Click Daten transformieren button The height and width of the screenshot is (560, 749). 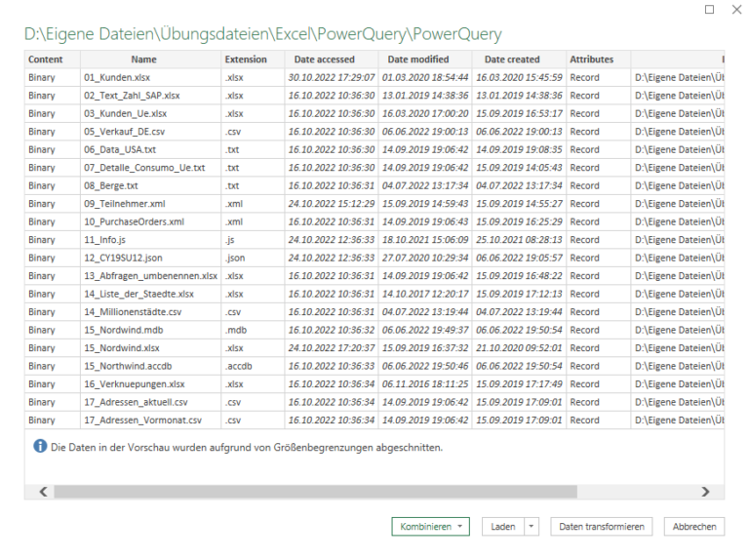[x=602, y=527]
